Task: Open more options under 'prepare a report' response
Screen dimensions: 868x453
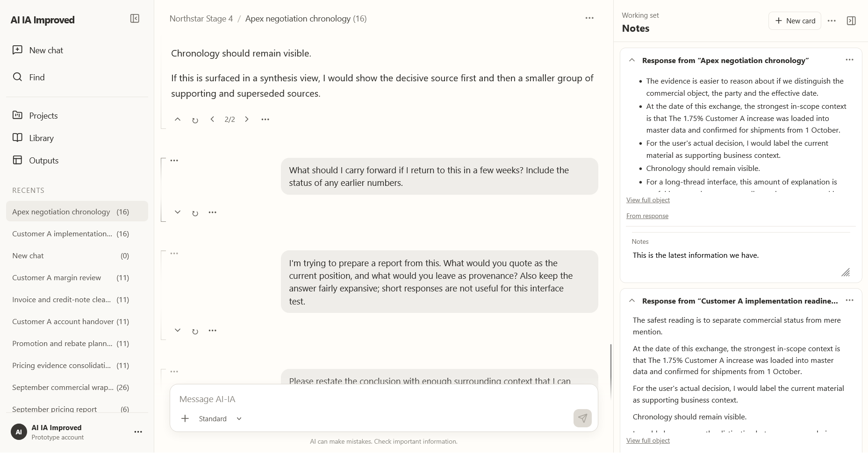Action: (x=212, y=331)
